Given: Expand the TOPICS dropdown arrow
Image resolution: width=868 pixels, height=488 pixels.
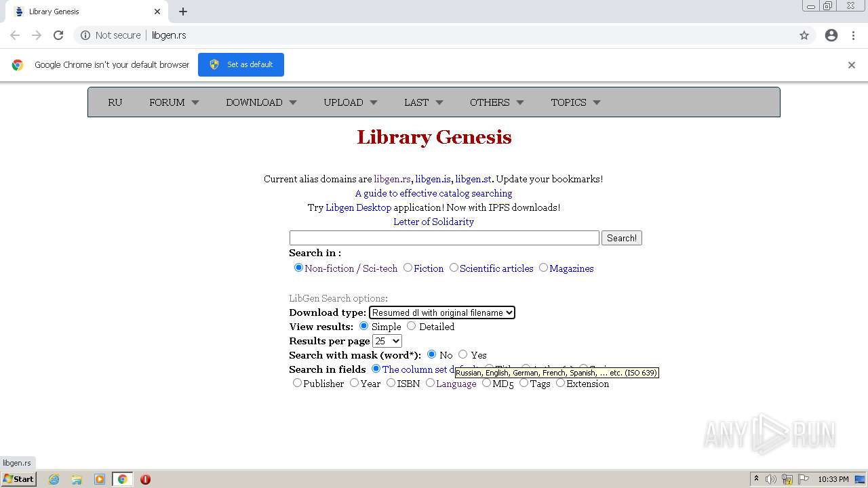Looking at the screenshot, I should pyautogui.click(x=597, y=103).
